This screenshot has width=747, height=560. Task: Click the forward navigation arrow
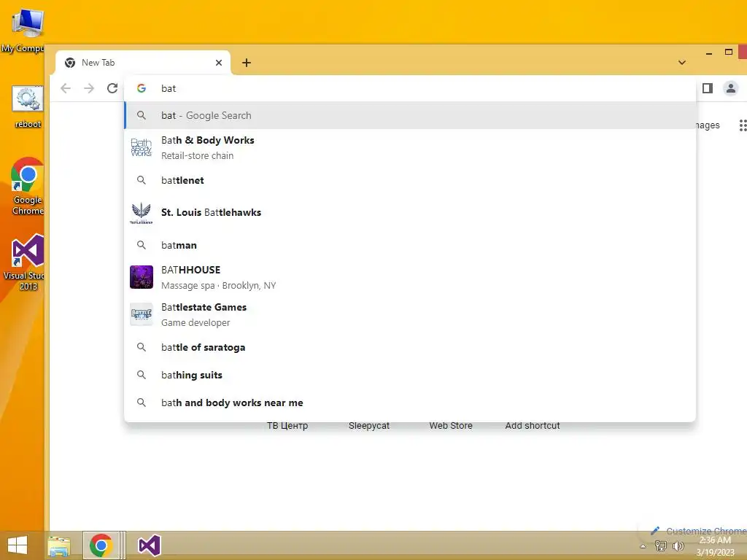click(89, 88)
